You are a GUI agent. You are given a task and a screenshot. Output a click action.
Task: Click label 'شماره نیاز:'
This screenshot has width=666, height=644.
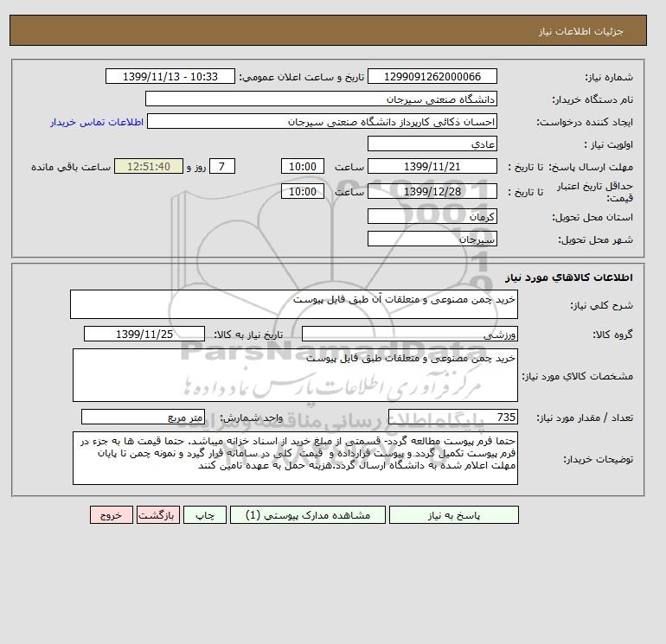pyautogui.click(x=609, y=77)
